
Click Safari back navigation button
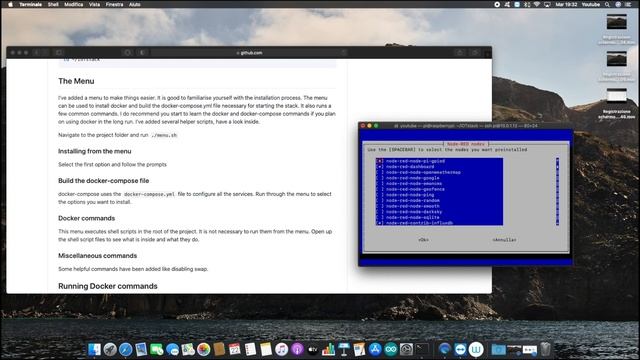[37, 53]
